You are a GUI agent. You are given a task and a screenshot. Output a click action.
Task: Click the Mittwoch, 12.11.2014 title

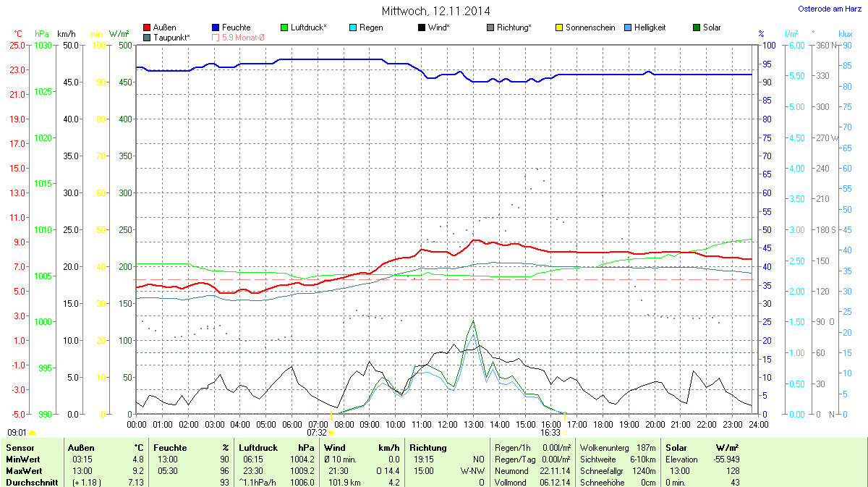(435, 11)
